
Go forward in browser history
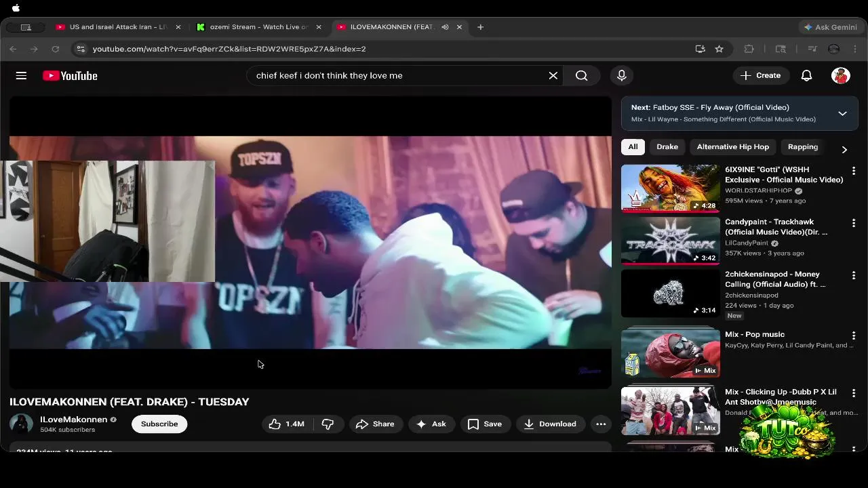(34, 49)
